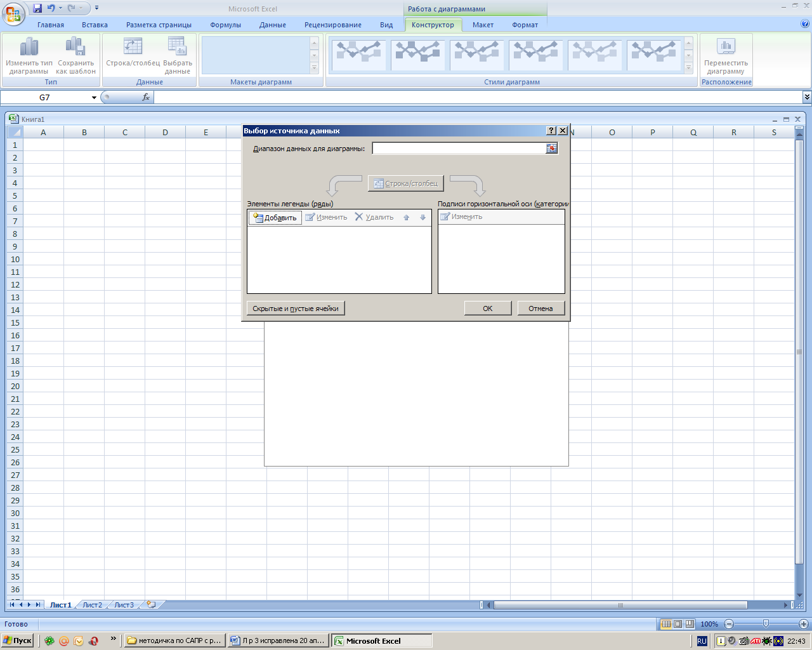Image resolution: width=812 pixels, height=650 pixels.
Task: Select the third chart style thumbnail
Action: point(476,55)
